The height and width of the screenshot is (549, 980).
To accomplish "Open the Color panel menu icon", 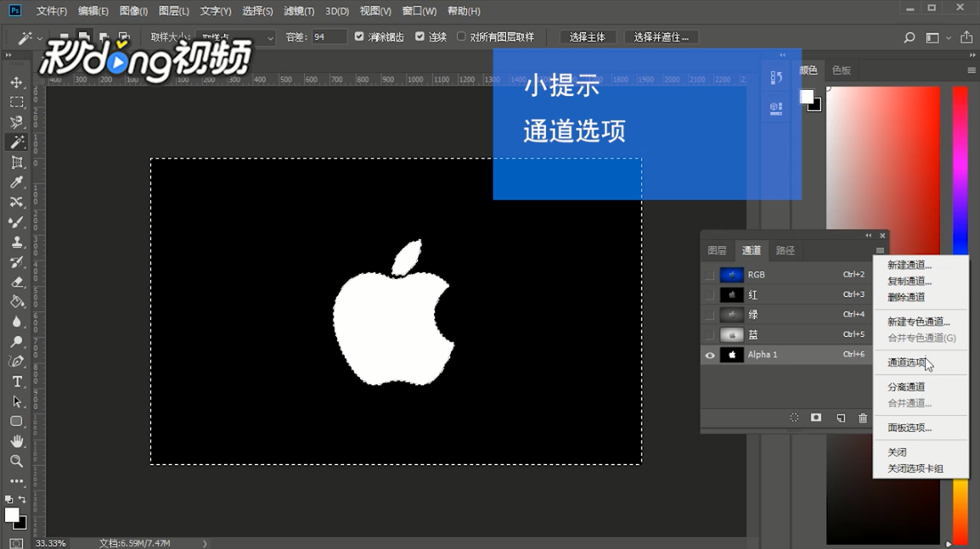I will pos(972,70).
